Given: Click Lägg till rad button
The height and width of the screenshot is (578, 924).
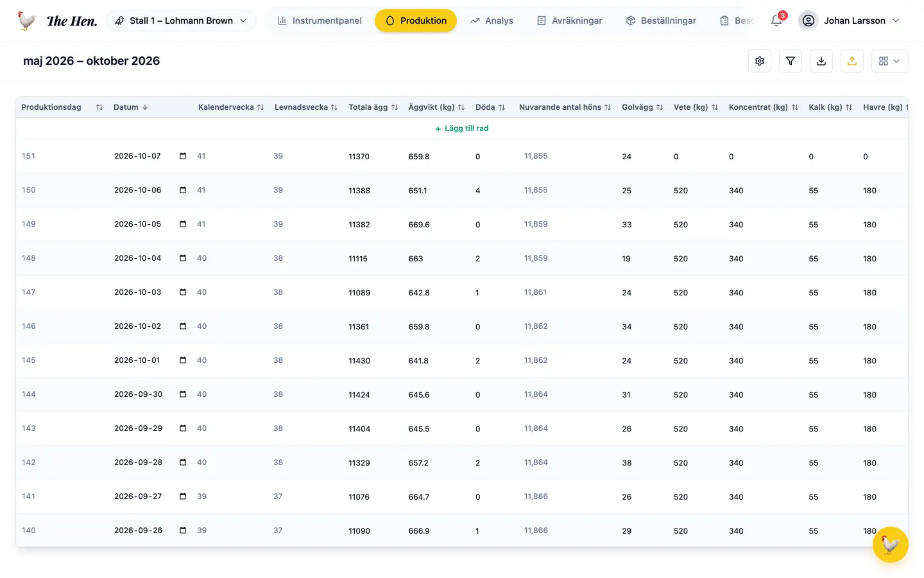Looking at the screenshot, I should pyautogui.click(x=462, y=128).
